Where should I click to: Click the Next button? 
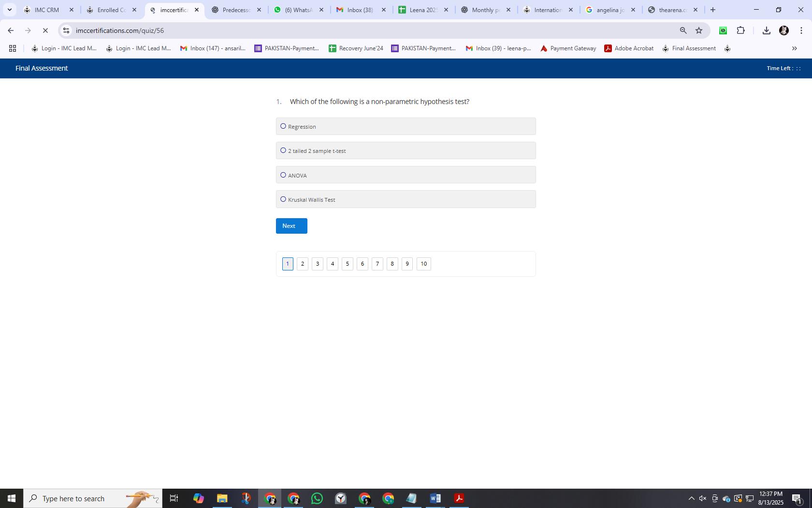291,226
